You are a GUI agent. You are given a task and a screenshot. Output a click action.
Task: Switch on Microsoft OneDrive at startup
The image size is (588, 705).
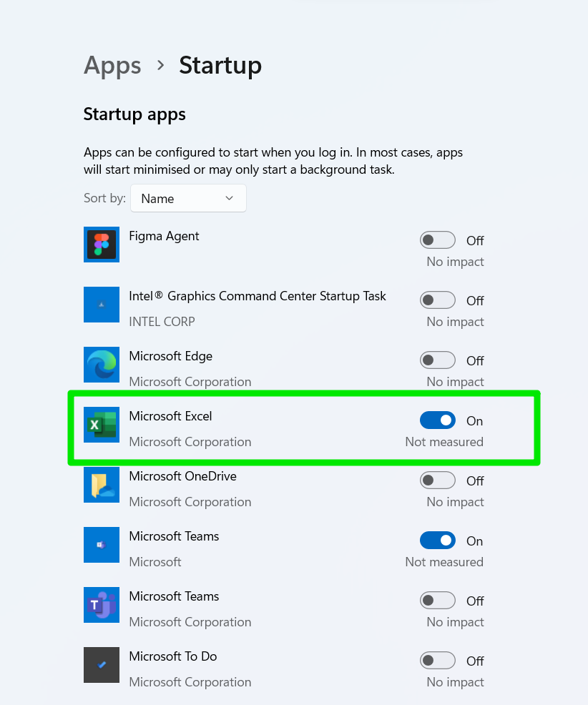tap(437, 480)
